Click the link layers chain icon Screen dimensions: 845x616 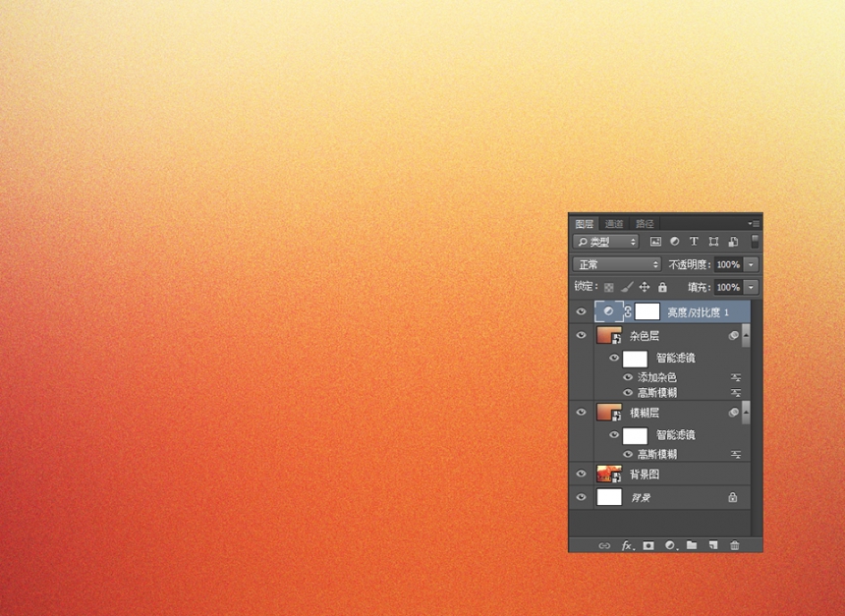pos(604,545)
